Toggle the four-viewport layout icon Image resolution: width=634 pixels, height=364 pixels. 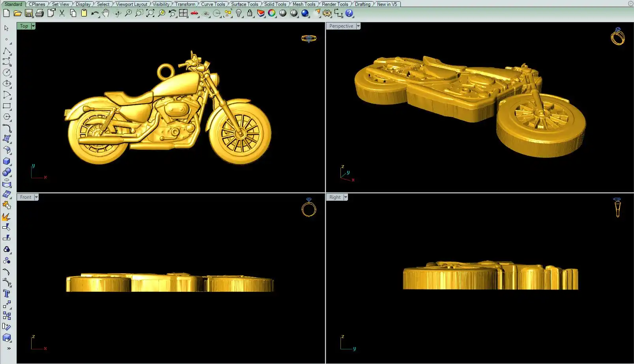point(183,13)
